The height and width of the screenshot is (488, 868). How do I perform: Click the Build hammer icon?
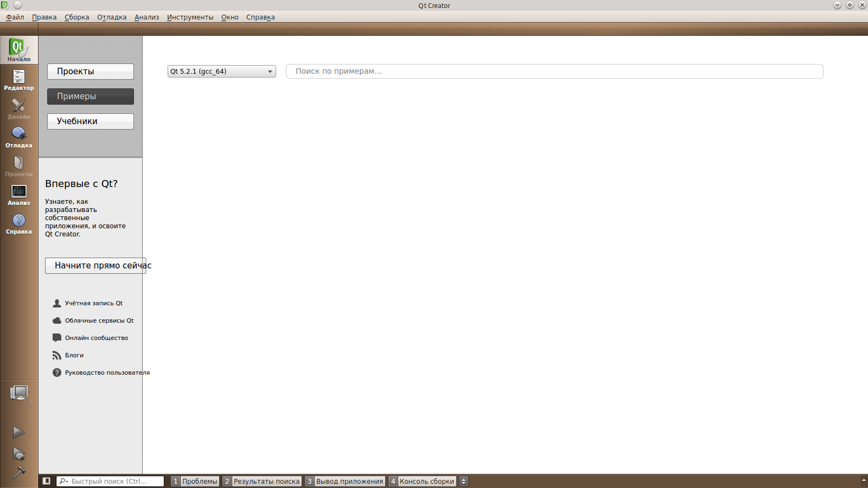click(x=19, y=473)
